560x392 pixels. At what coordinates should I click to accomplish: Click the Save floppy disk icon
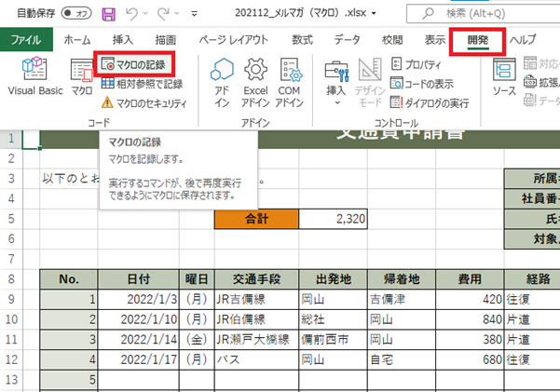point(109,14)
